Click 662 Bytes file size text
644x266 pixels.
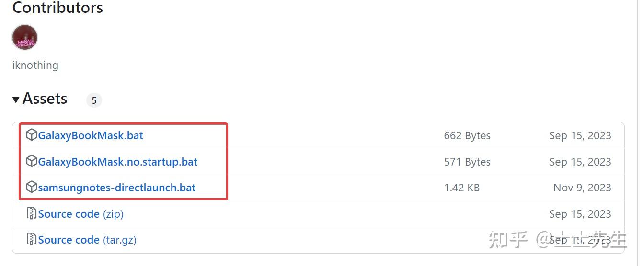pos(467,135)
